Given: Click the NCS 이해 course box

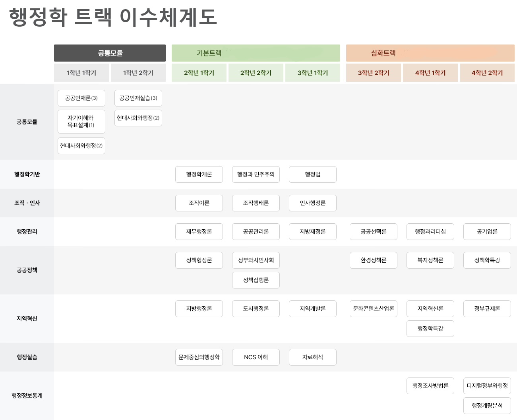Looking at the screenshot, I should 256,357.
